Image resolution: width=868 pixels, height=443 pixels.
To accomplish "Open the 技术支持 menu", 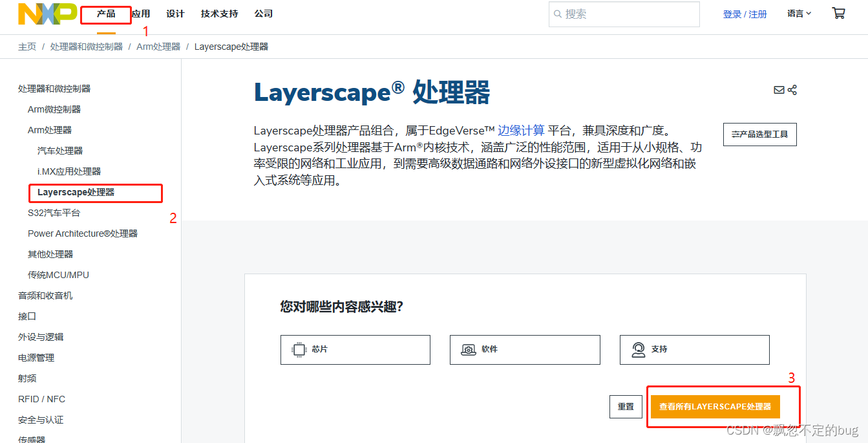I will pos(219,13).
